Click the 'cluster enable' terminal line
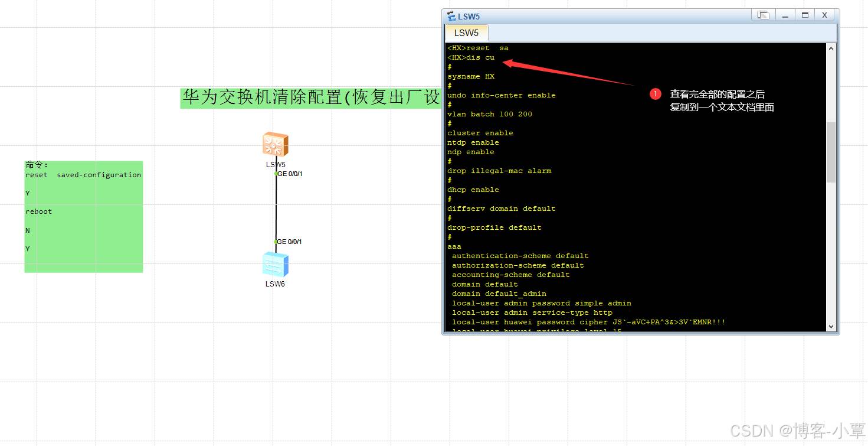Viewport: 868px width, 446px height. (480, 133)
